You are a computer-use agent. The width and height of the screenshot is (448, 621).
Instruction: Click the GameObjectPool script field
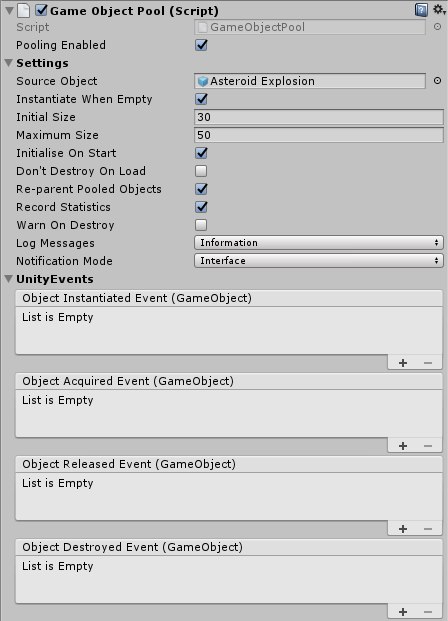coord(310,27)
